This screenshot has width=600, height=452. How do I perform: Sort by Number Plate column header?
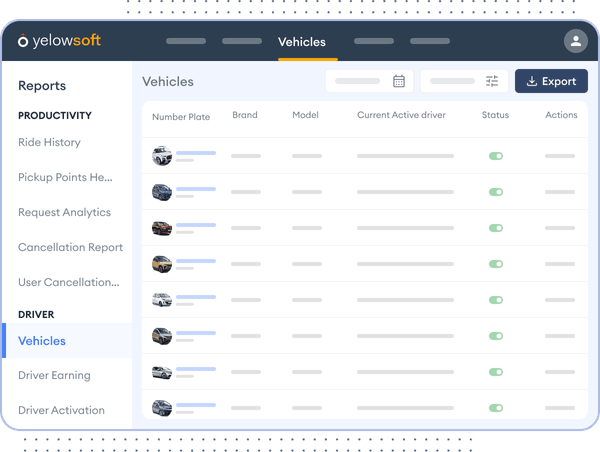click(x=181, y=116)
